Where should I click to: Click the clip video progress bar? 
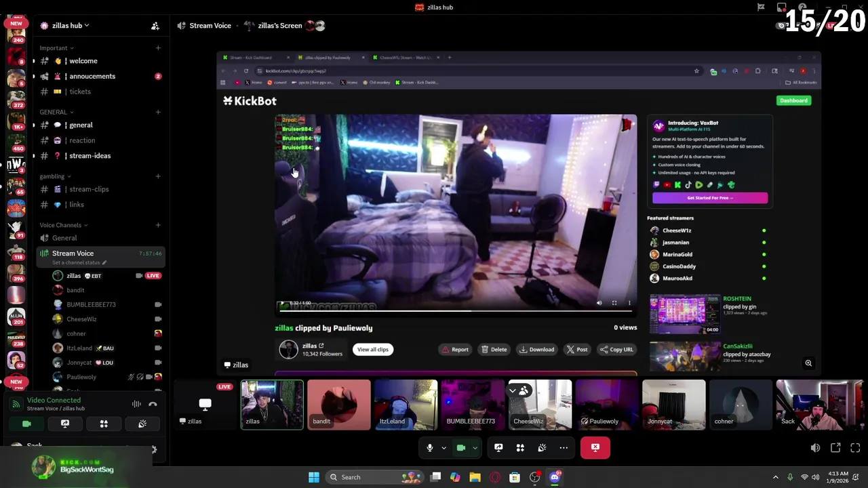click(456, 310)
